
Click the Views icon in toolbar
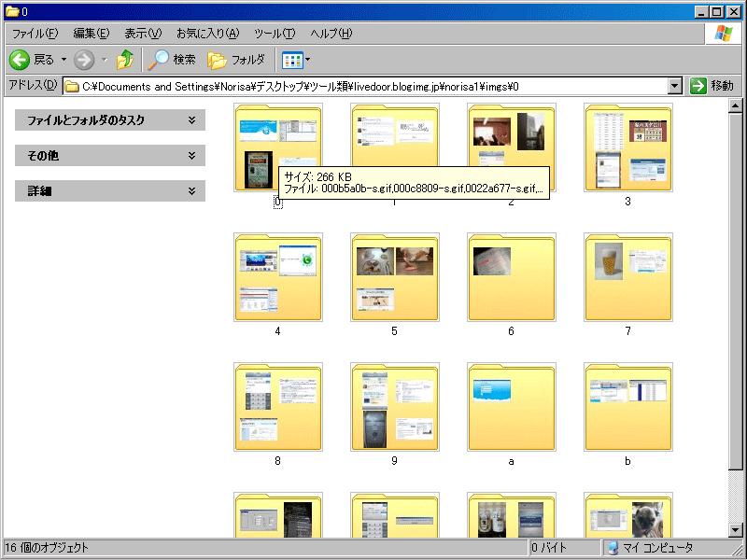(292, 61)
